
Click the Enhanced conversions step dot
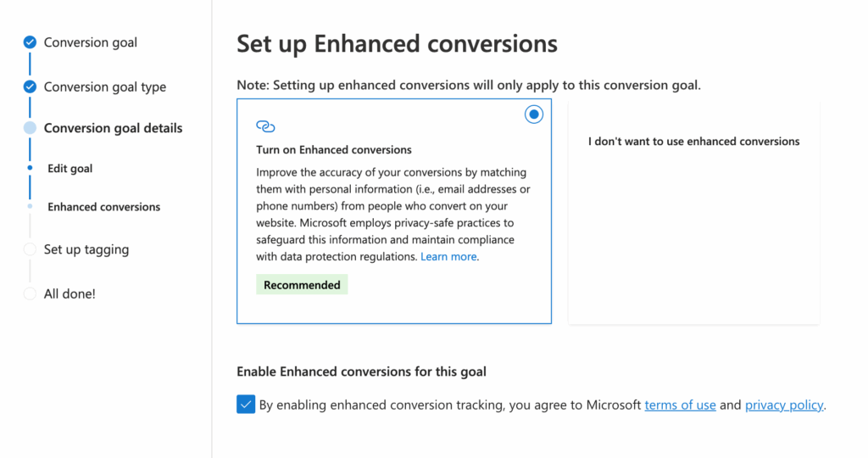coord(30,207)
